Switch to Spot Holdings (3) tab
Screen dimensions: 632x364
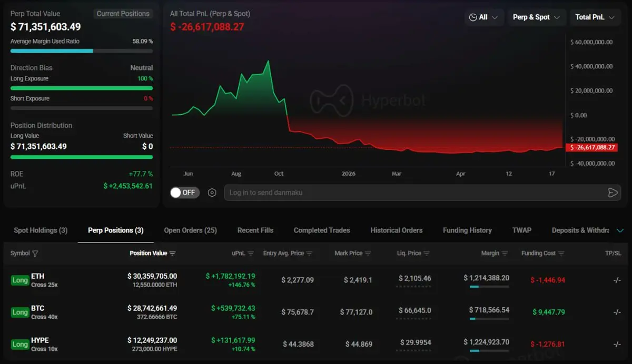click(41, 230)
